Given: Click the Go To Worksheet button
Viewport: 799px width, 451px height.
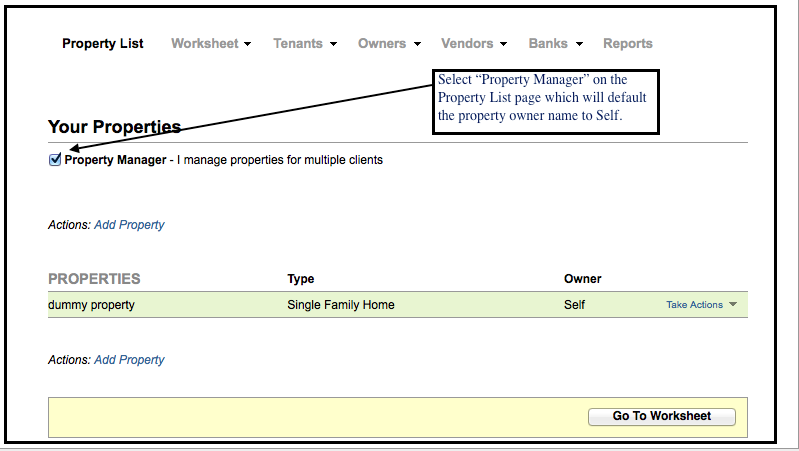Looking at the screenshot, I should coord(662,416).
